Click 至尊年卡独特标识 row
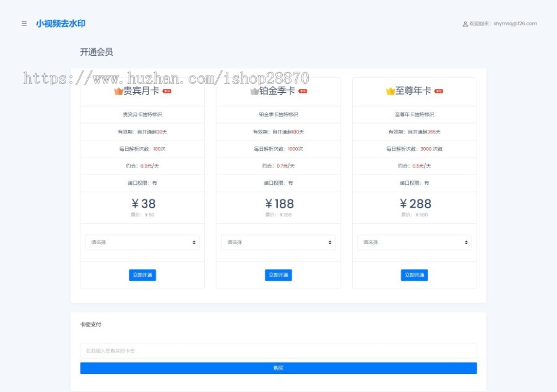This screenshot has width=557, height=392. tap(415, 114)
